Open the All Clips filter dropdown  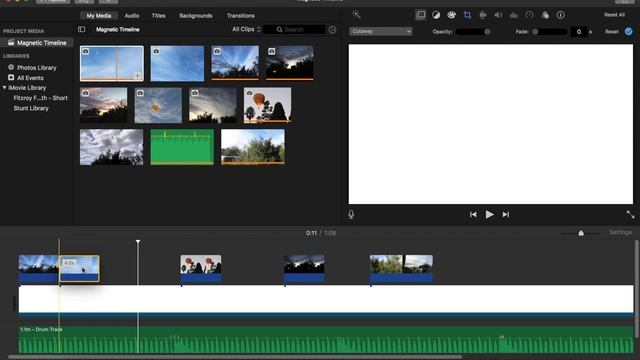pos(246,29)
